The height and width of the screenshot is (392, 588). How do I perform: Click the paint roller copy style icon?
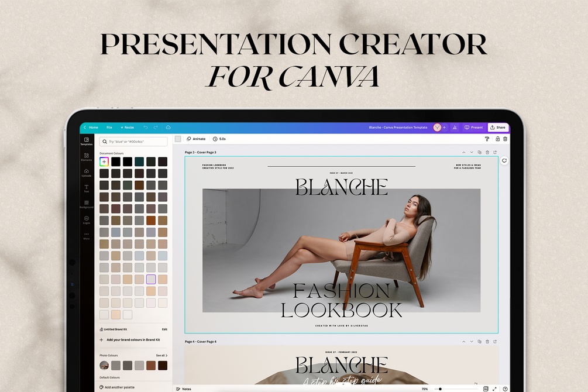pos(487,139)
